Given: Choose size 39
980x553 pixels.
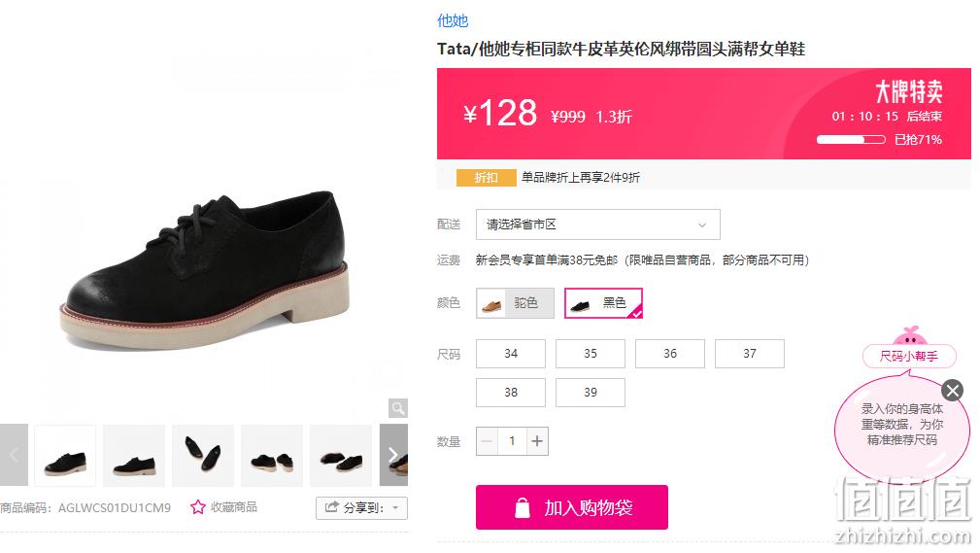Looking at the screenshot, I should click(590, 393).
